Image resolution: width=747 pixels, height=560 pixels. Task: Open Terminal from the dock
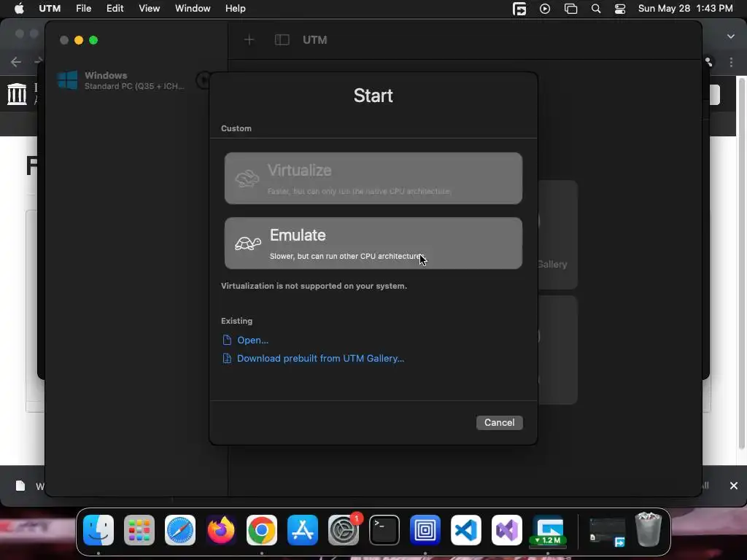(384, 530)
